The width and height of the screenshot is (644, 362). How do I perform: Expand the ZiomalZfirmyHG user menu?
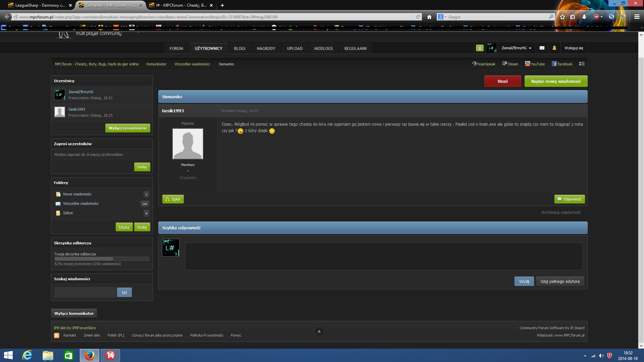coord(516,48)
